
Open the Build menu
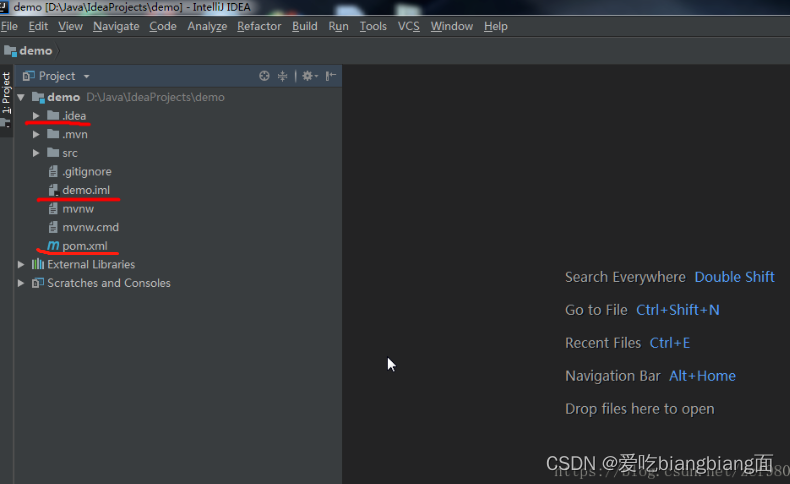[x=305, y=26]
